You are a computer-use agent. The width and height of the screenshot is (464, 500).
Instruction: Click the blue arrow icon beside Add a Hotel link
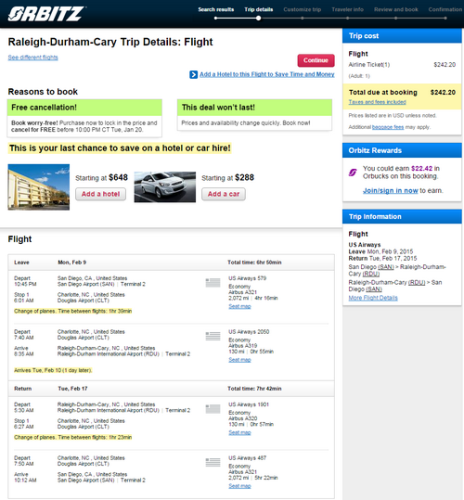point(194,75)
